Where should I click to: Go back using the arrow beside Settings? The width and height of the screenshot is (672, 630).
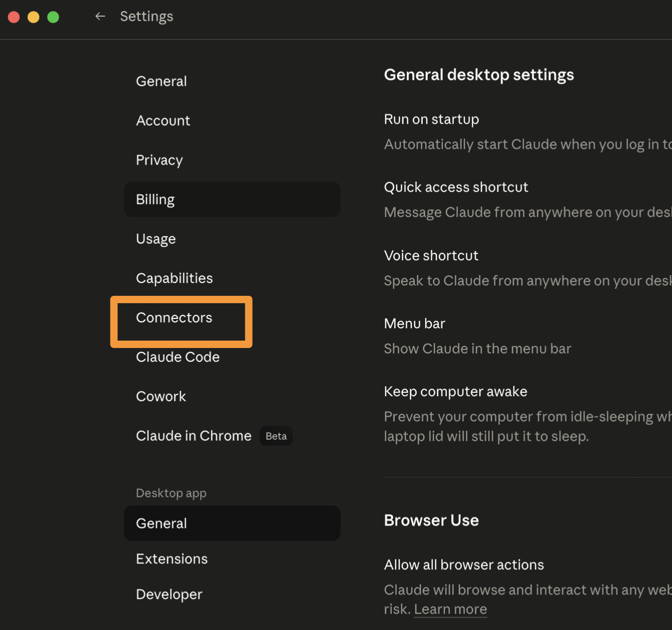point(100,16)
